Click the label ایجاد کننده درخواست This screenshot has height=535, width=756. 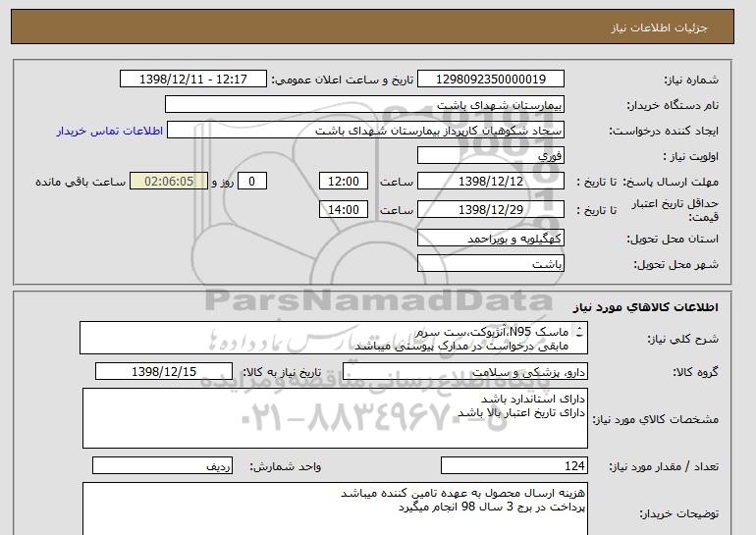664,131
